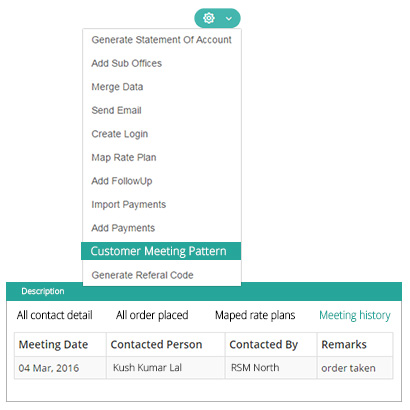Screen dimensions: 410x410
Task: View the Maped rate plans tab
Action: tap(255, 315)
